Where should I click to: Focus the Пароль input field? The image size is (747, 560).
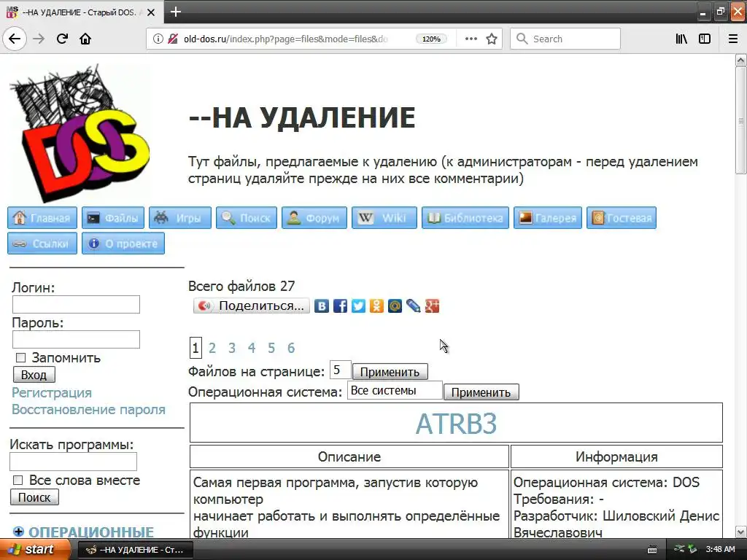point(76,340)
